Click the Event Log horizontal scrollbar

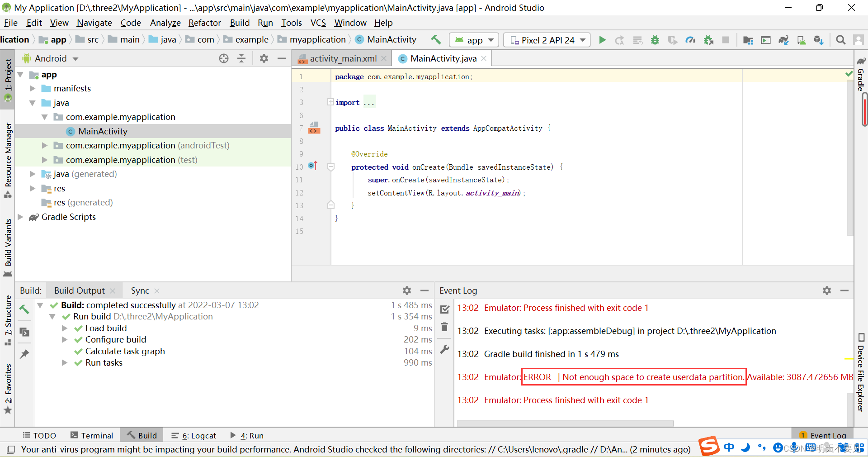pyautogui.click(x=565, y=423)
